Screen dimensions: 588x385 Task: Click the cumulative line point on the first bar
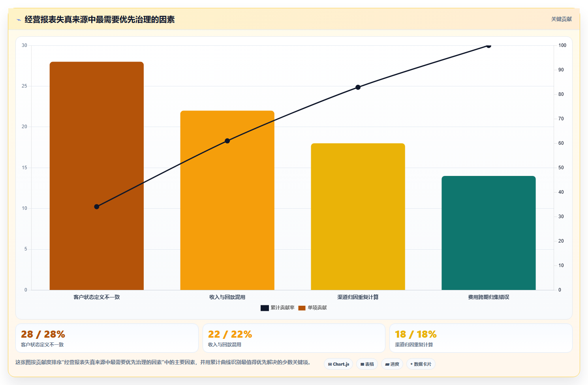97,207
